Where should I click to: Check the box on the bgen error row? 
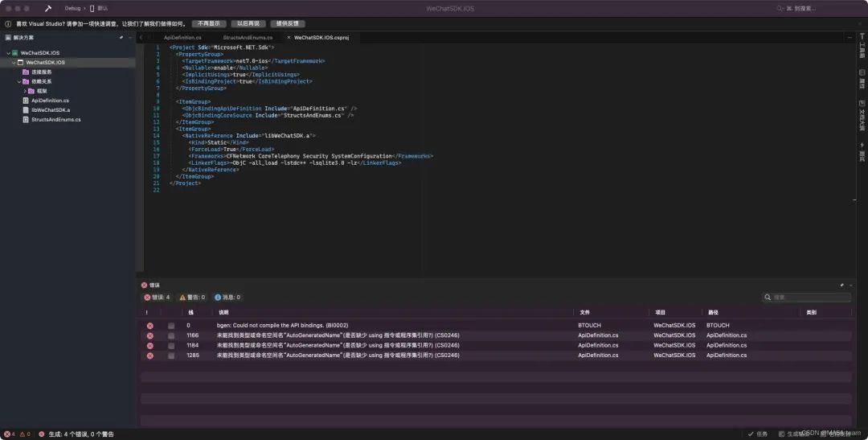(171, 326)
